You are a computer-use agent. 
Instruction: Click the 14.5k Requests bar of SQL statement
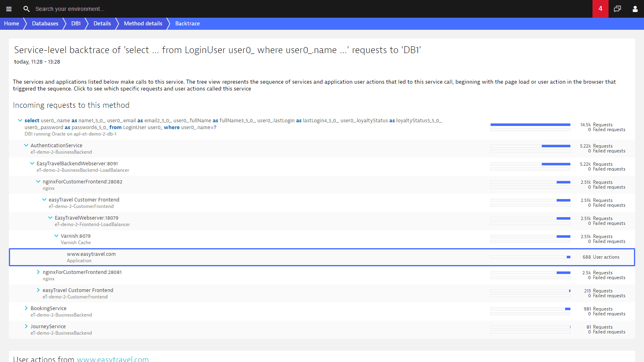pyautogui.click(x=530, y=125)
